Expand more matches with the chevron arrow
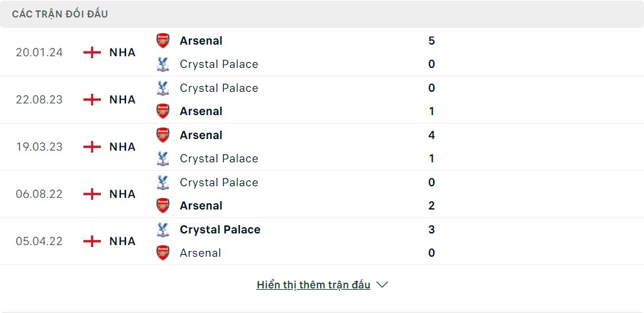 [x=382, y=285]
